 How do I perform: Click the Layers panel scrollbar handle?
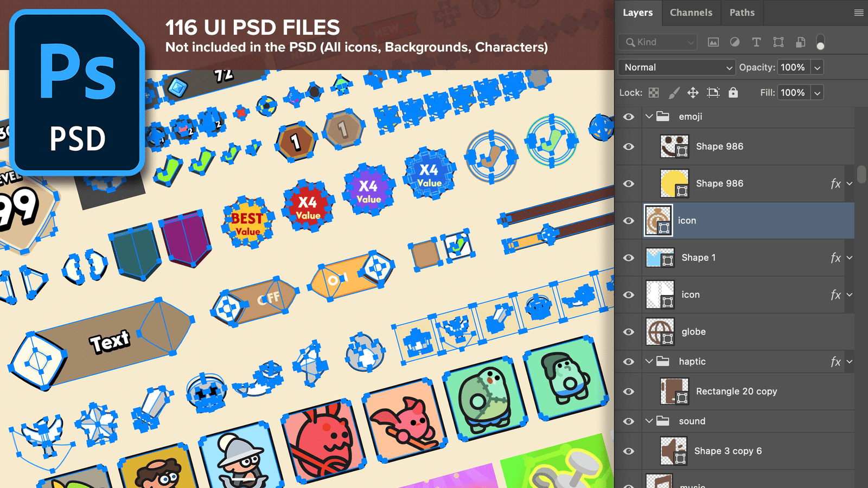click(861, 175)
